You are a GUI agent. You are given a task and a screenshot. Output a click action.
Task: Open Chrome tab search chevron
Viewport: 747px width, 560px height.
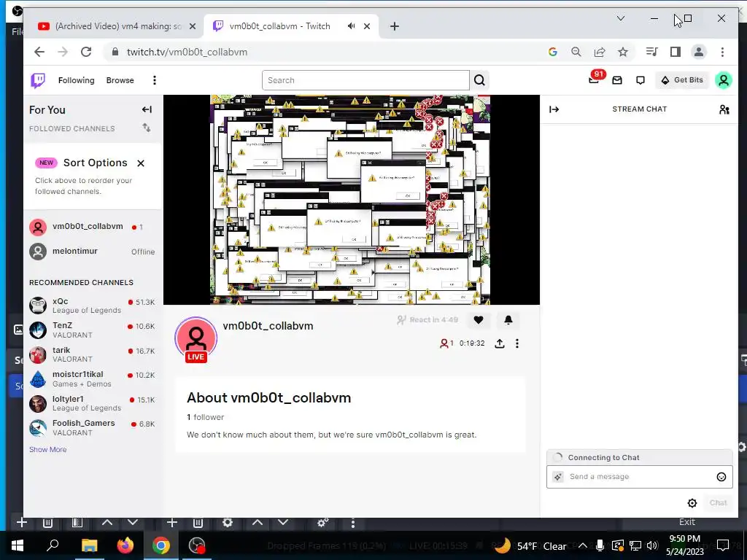(620, 18)
